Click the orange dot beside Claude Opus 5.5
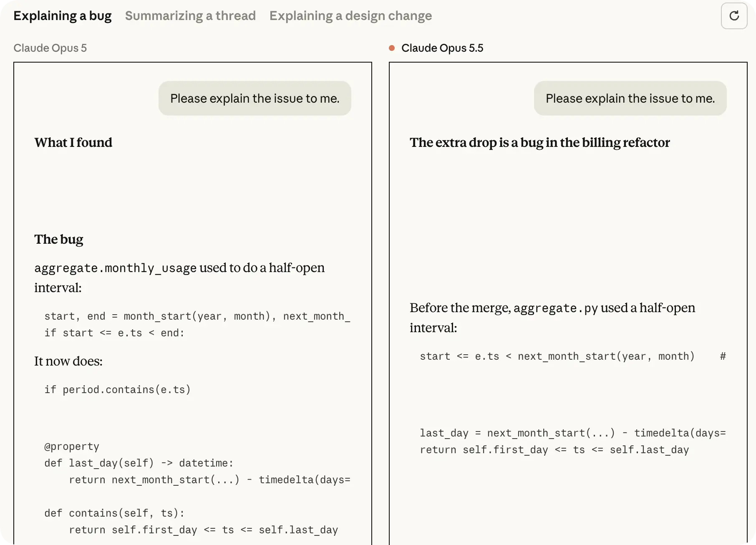756x545 pixels. 392,48
